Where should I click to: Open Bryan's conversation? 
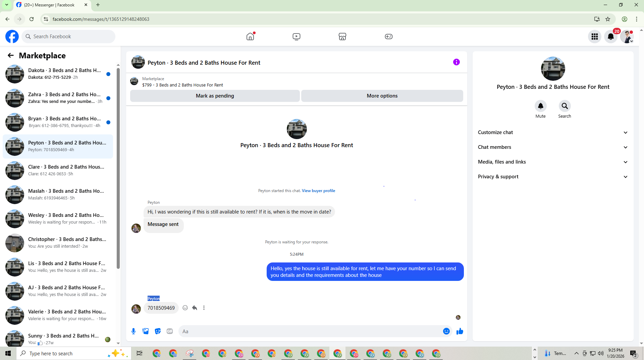coord(58,122)
